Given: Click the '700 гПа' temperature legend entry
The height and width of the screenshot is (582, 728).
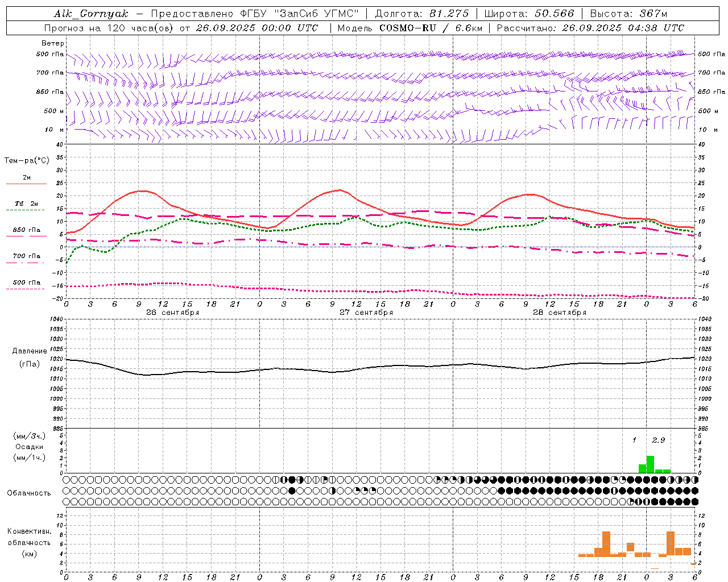Looking at the screenshot, I should tap(27, 256).
